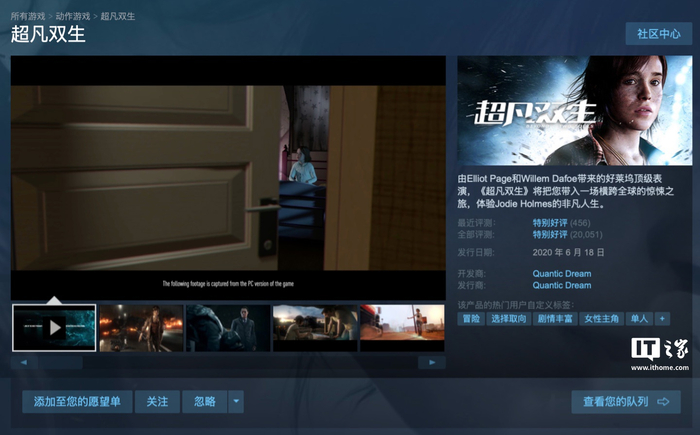
Task: Select the 冒险 tag
Action: (471, 318)
